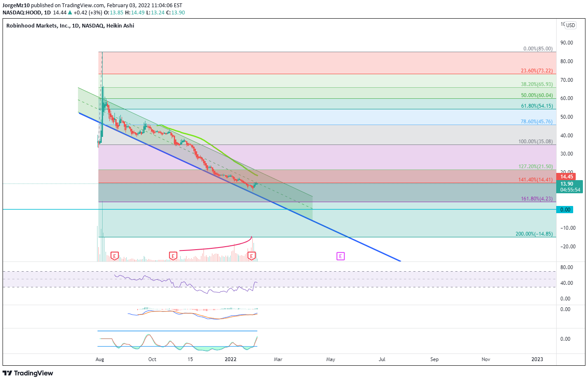Click the TradingView logo at bottom left
Viewport: 588px width, 381px height.
tap(28, 373)
